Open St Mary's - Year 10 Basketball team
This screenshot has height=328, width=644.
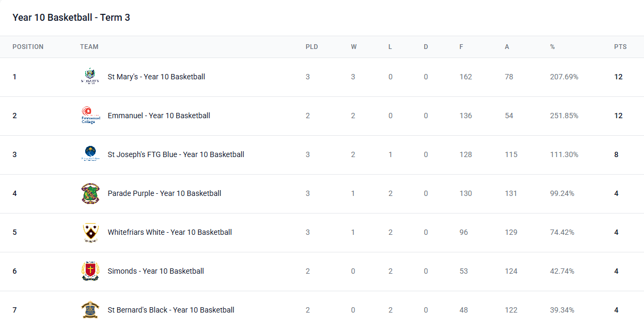pos(156,77)
